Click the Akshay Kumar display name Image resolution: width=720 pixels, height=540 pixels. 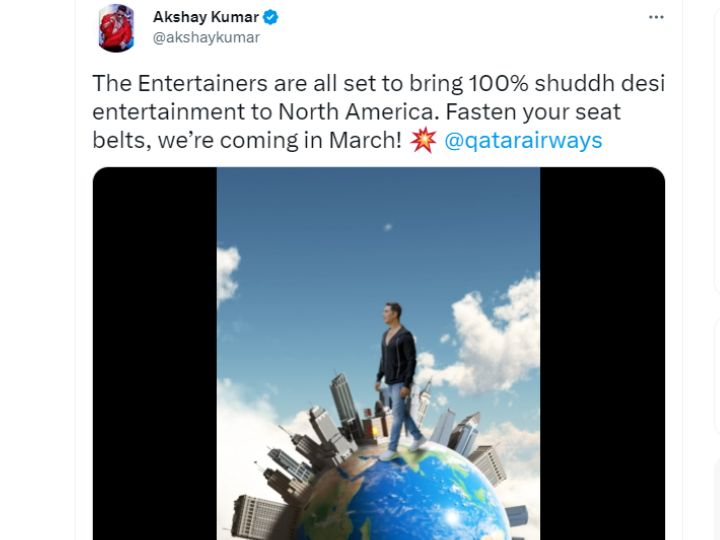pyautogui.click(x=206, y=17)
